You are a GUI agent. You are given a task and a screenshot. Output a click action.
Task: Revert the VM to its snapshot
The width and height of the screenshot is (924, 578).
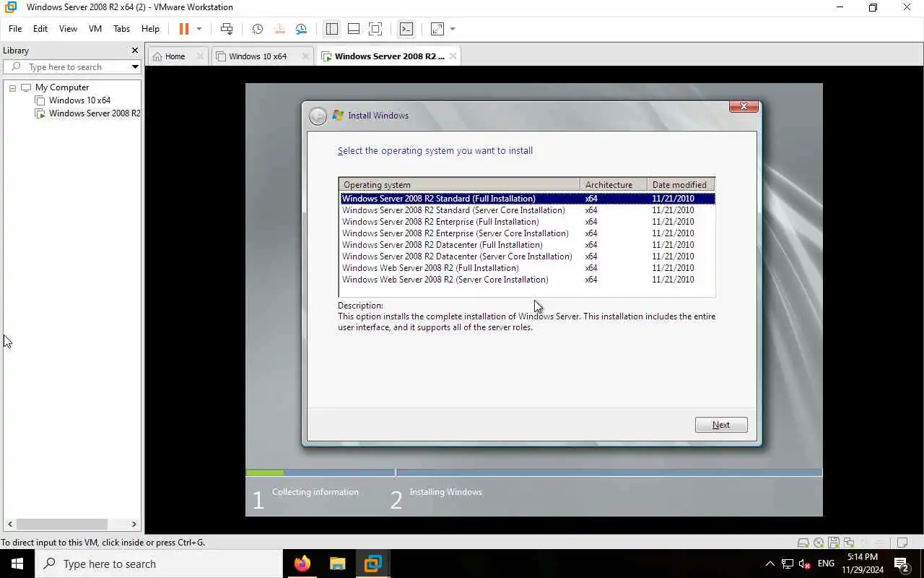click(279, 29)
